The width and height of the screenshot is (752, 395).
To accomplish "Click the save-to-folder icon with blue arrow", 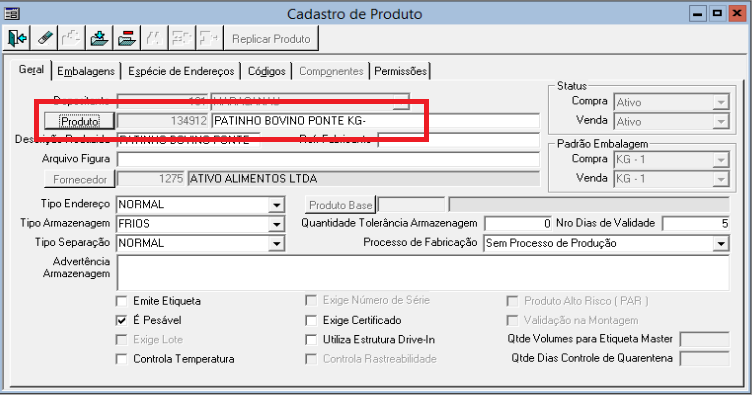I will 99,38.
